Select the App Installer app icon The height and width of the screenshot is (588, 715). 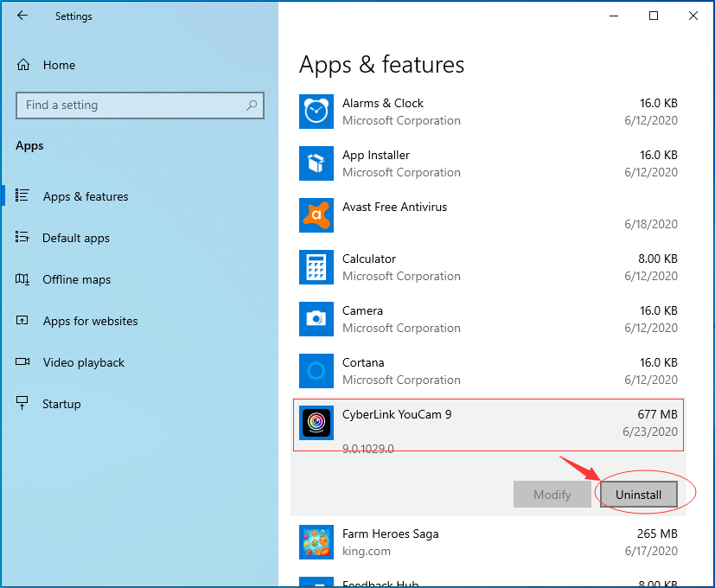(316, 163)
